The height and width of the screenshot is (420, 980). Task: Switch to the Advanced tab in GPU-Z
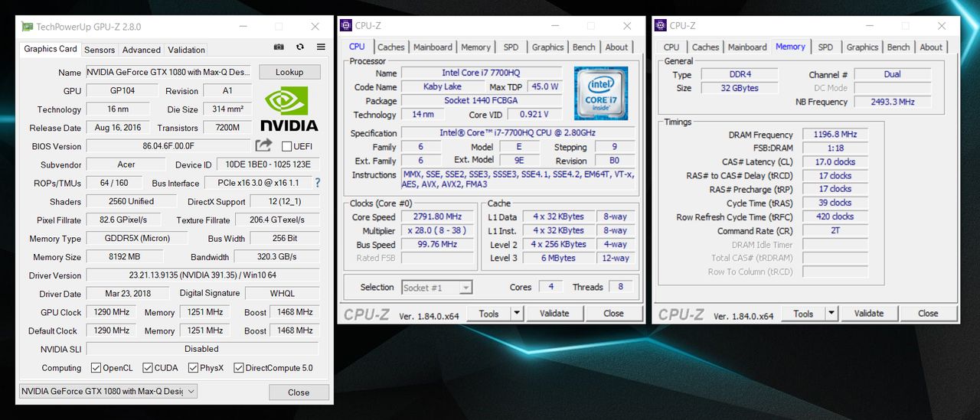pos(142,50)
